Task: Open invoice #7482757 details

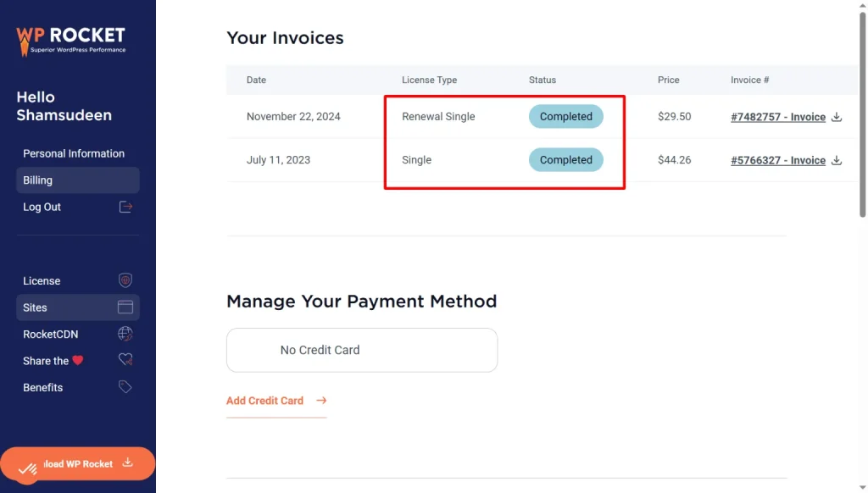Action: (779, 117)
